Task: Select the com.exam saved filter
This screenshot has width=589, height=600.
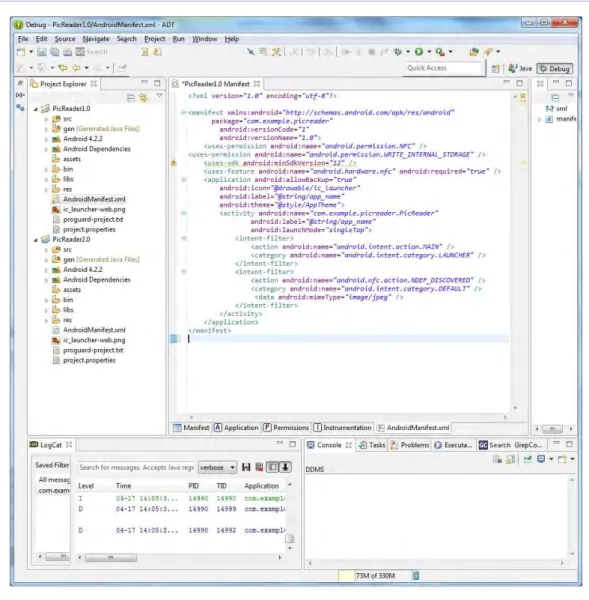Action: (x=54, y=491)
